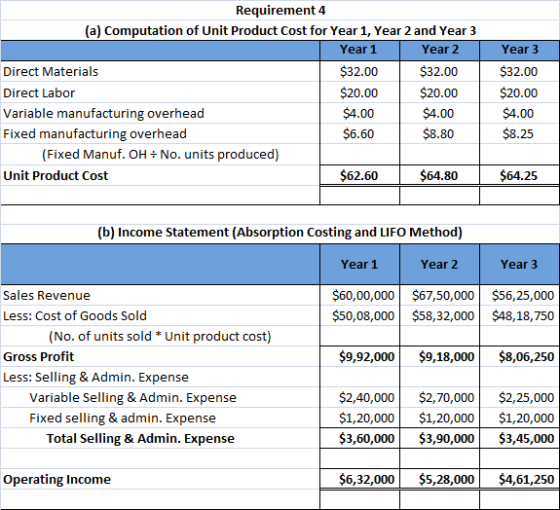Select Year 1 operating income $6,32,000
The height and width of the screenshot is (510, 560).
point(367,480)
